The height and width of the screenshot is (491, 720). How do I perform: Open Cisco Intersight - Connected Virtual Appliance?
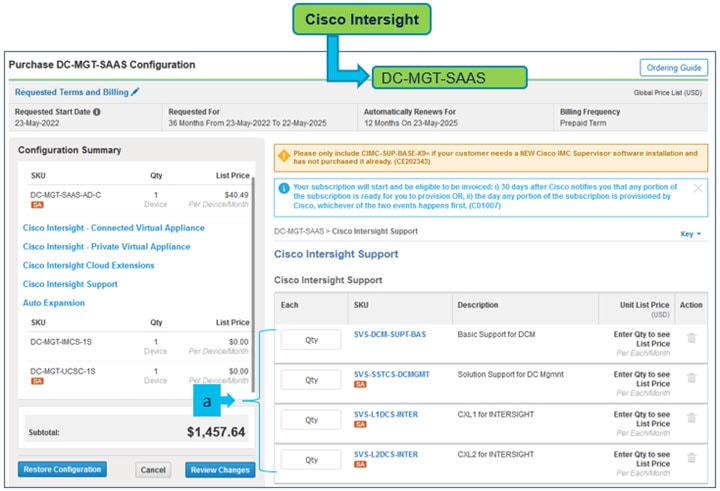coord(114,228)
